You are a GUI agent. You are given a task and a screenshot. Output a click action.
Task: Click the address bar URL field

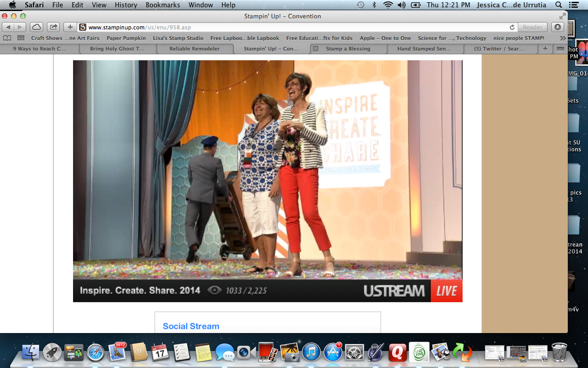[x=298, y=27]
